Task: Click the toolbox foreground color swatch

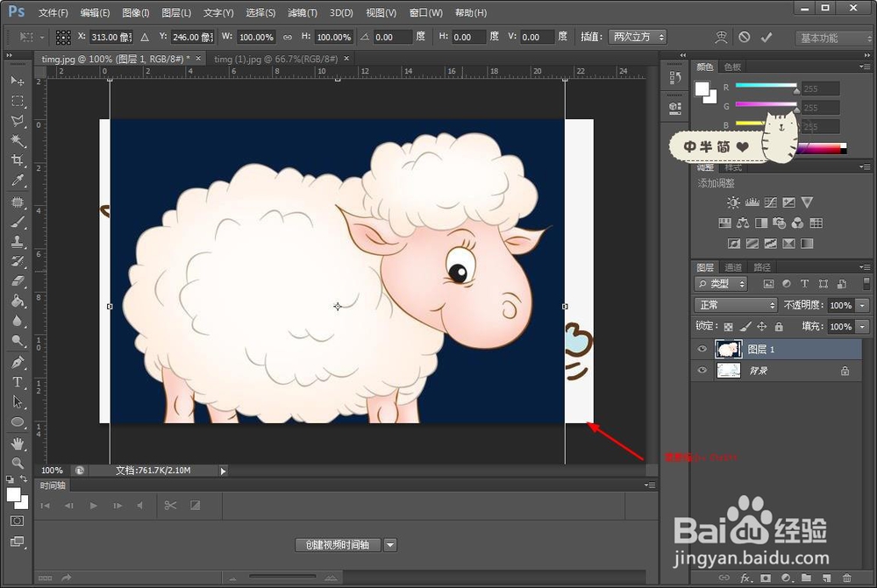Action: (13, 494)
